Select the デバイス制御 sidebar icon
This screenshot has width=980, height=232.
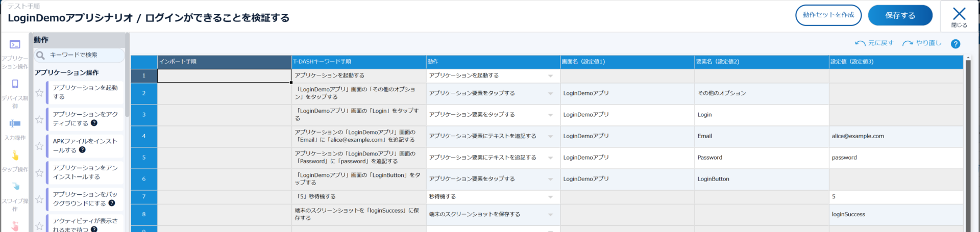[x=15, y=84]
